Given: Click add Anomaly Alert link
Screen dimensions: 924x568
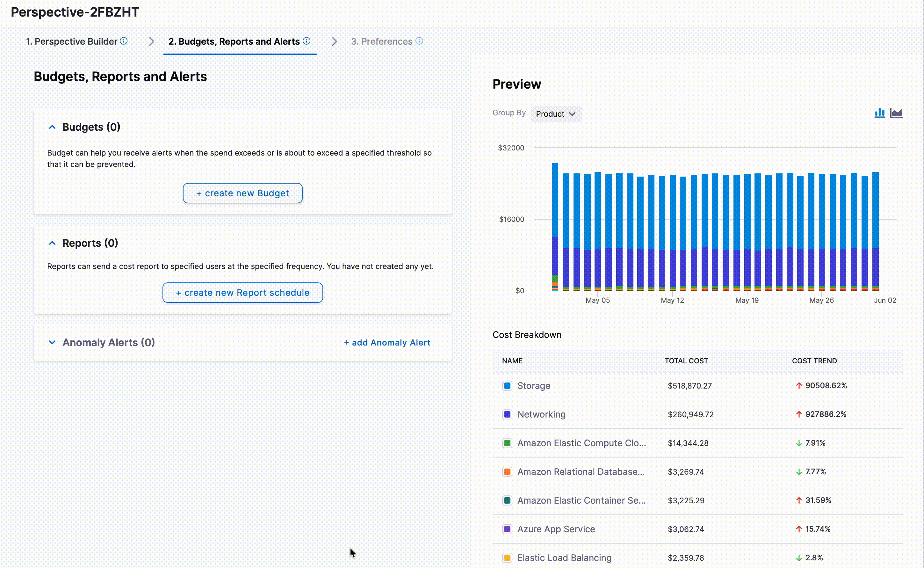Looking at the screenshot, I should click(x=387, y=343).
